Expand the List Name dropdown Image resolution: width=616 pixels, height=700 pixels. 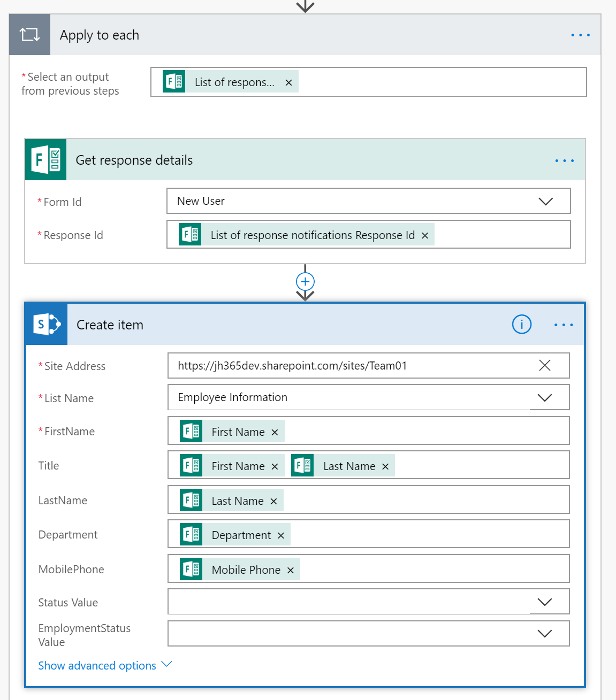[544, 397]
